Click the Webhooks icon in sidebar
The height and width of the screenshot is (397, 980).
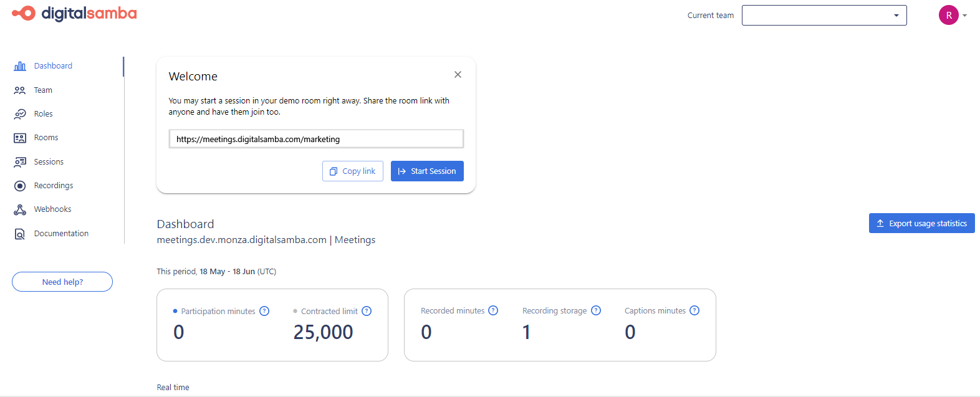point(20,209)
